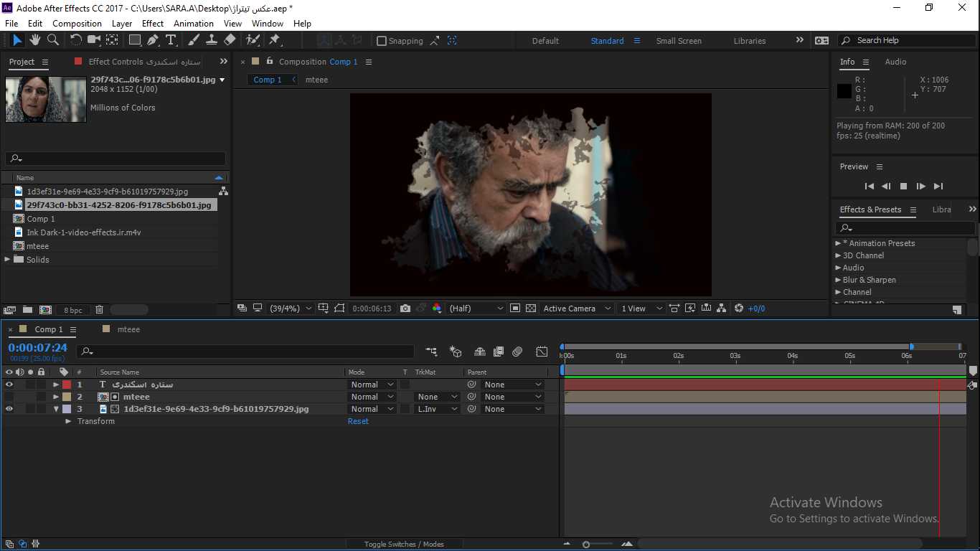Click the 8 bpc color depth button

coord(73,310)
